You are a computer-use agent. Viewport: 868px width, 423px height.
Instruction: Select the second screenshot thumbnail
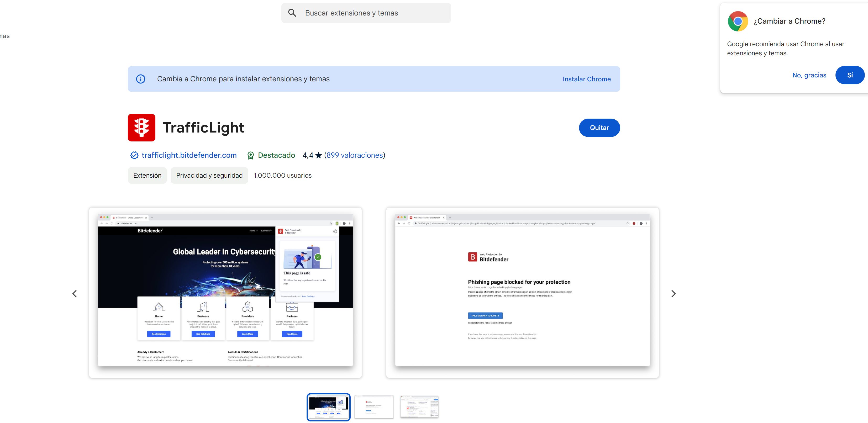pyautogui.click(x=374, y=407)
